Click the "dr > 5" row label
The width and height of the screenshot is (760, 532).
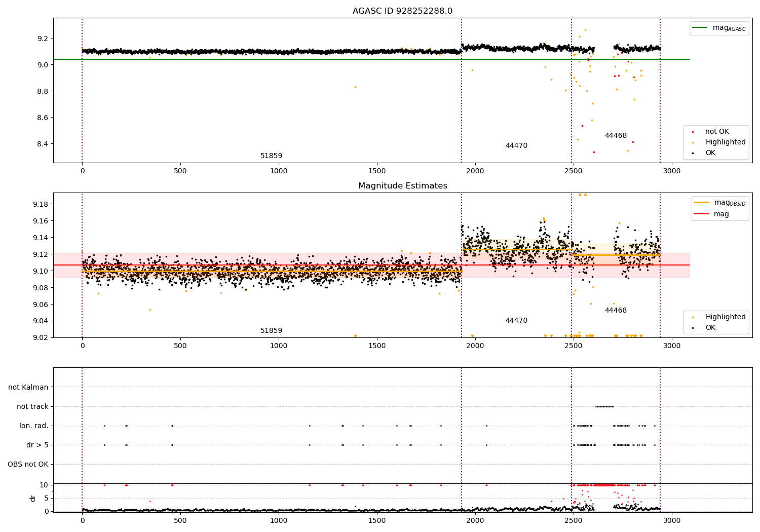point(37,445)
